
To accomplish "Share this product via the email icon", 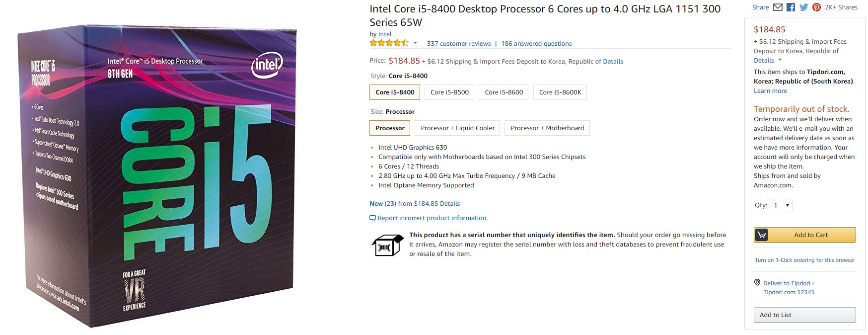I will [778, 7].
